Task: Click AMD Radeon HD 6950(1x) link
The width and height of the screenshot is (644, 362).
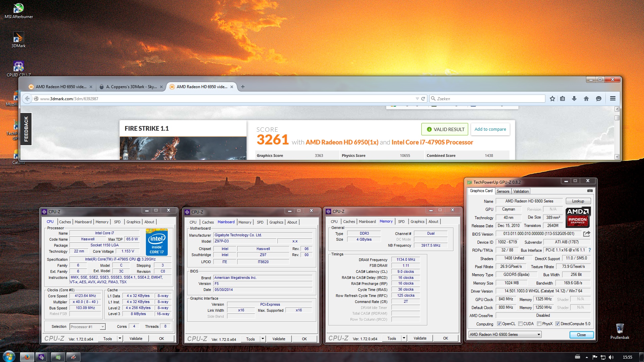Action: pyautogui.click(x=342, y=142)
